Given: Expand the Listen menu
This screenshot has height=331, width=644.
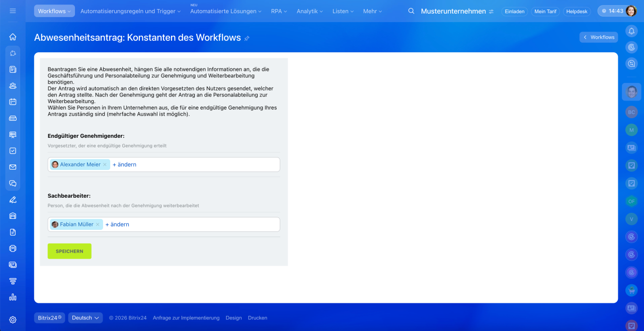Looking at the screenshot, I should click(343, 11).
